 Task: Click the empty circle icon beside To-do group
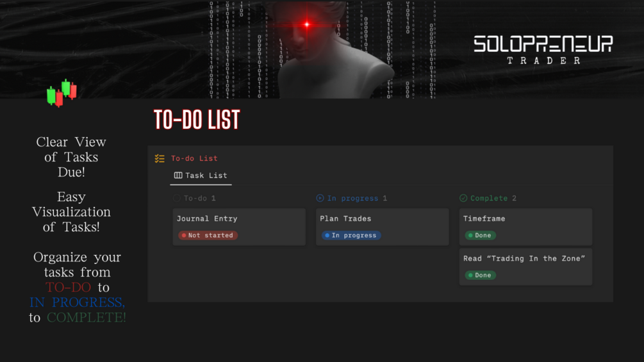[x=177, y=198]
